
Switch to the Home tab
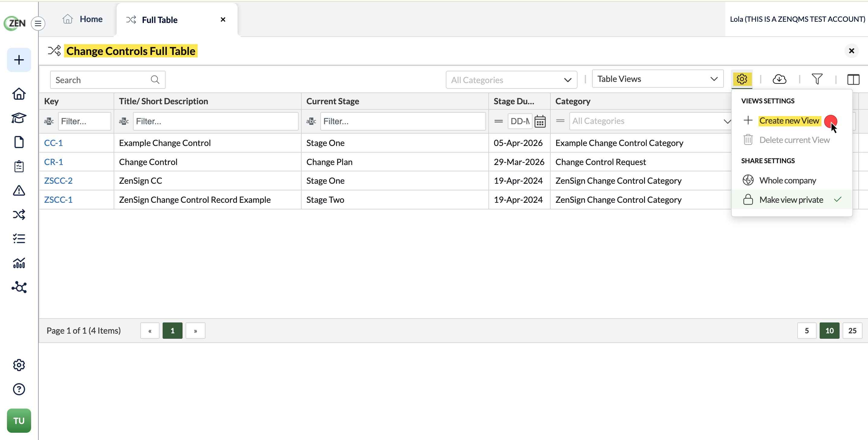[x=83, y=19]
